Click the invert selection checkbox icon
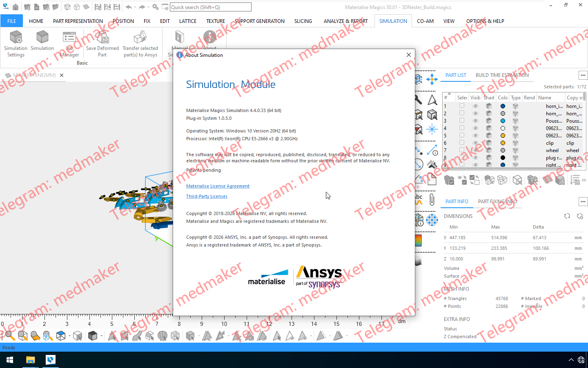 (475, 180)
